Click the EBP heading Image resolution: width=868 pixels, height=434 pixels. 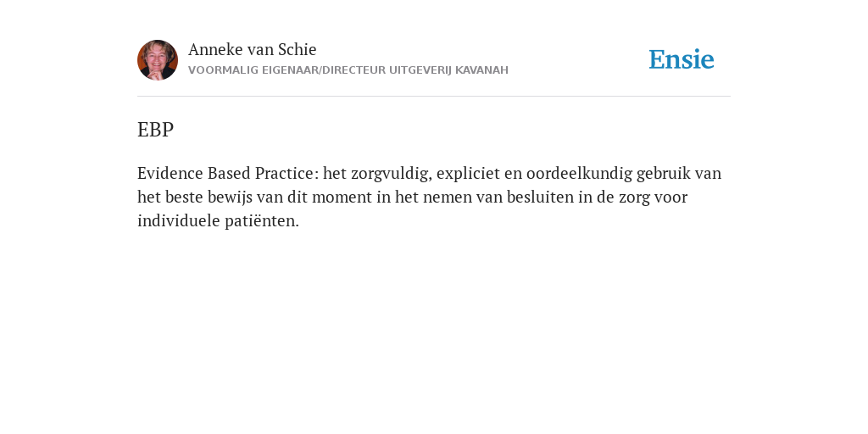(x=156, y=130)
